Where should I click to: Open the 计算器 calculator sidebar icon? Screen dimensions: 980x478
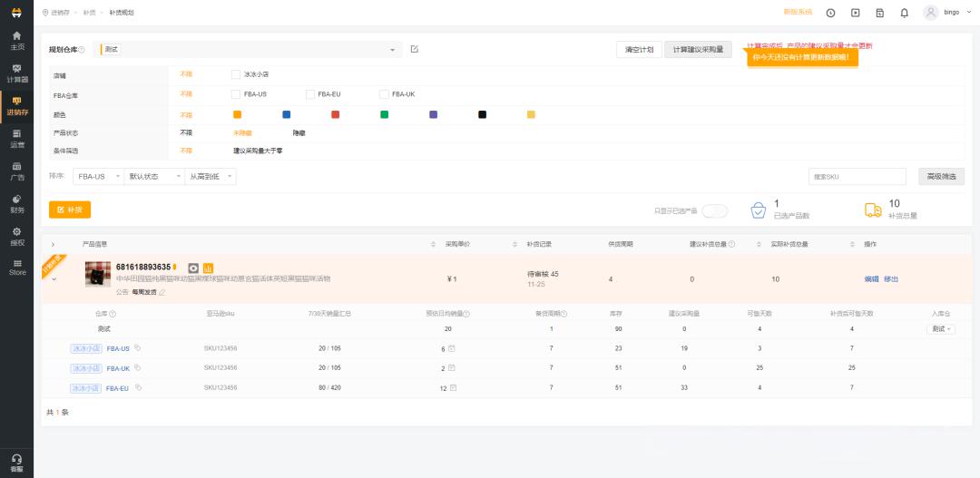(x=16, y=73)
